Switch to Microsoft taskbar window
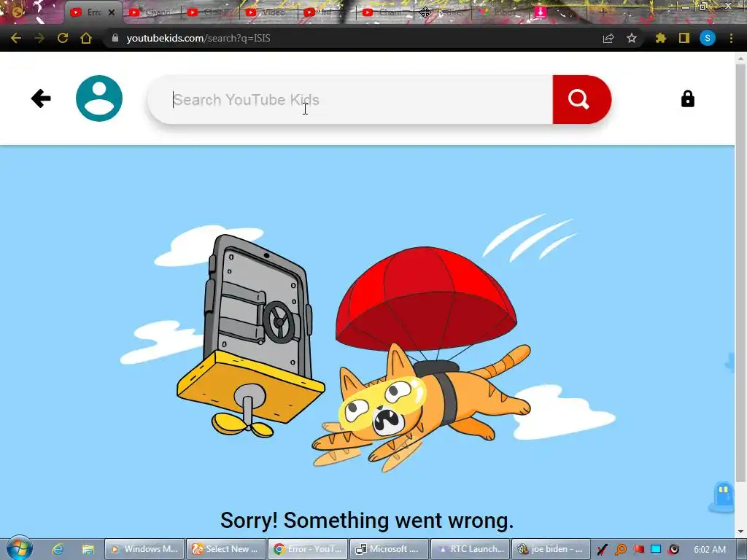This screenshot has height=560, width=747. (x=389, y=549)
